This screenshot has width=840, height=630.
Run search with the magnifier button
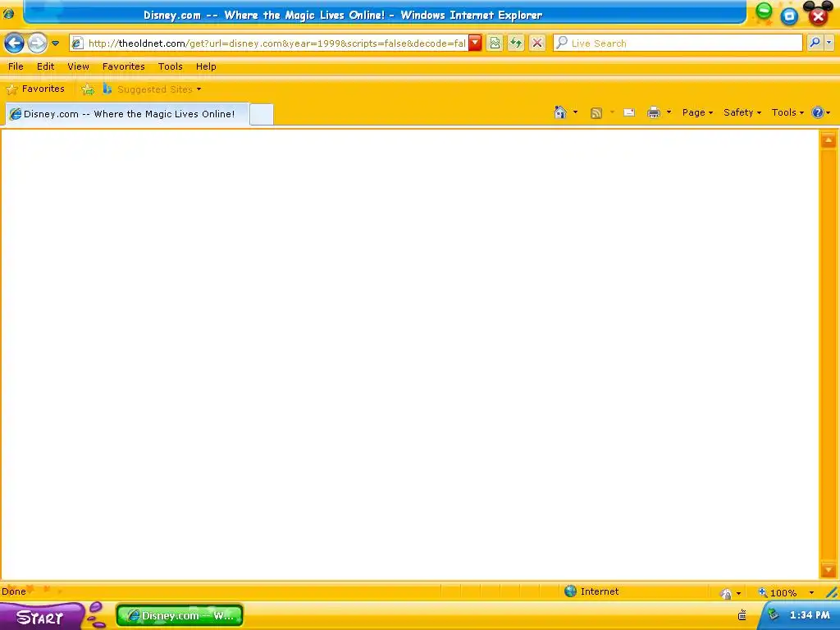tap(815, 43)
